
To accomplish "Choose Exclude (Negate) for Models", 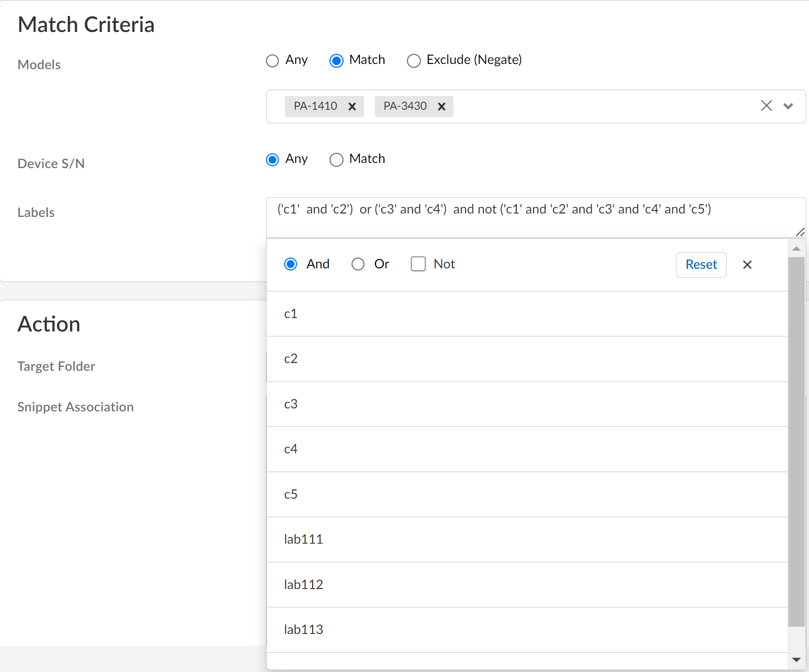I will pos(414,61).
